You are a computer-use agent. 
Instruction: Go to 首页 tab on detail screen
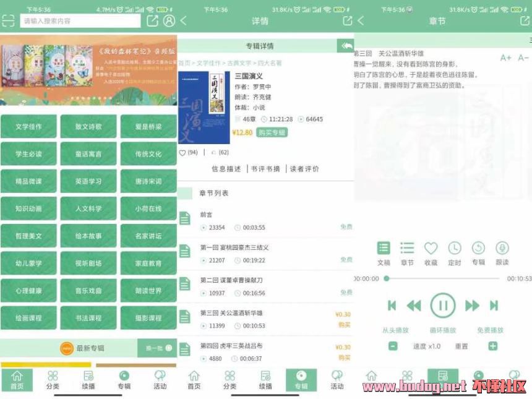click(194, 380)
